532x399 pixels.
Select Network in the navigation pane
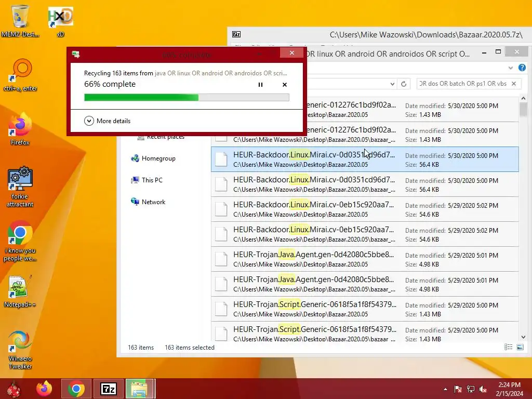148,202
